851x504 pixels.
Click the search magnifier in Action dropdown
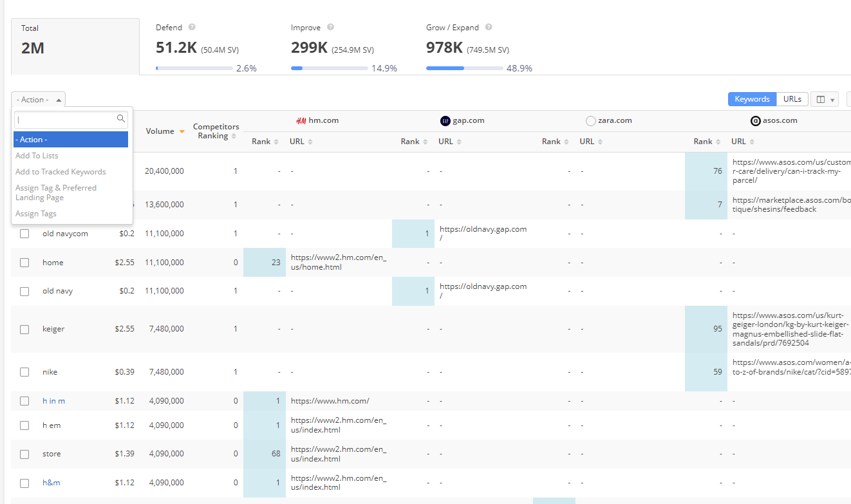pos(120,119)
